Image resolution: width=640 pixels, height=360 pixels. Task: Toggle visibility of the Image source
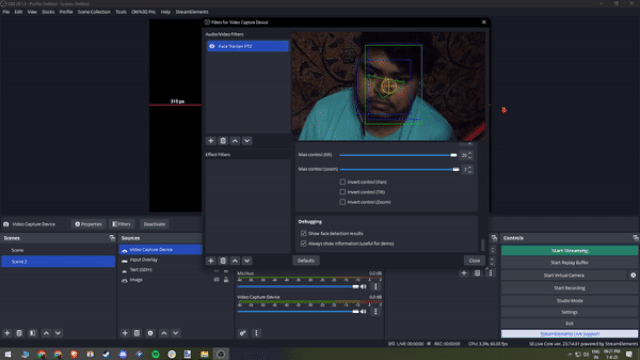pos(216,280)
